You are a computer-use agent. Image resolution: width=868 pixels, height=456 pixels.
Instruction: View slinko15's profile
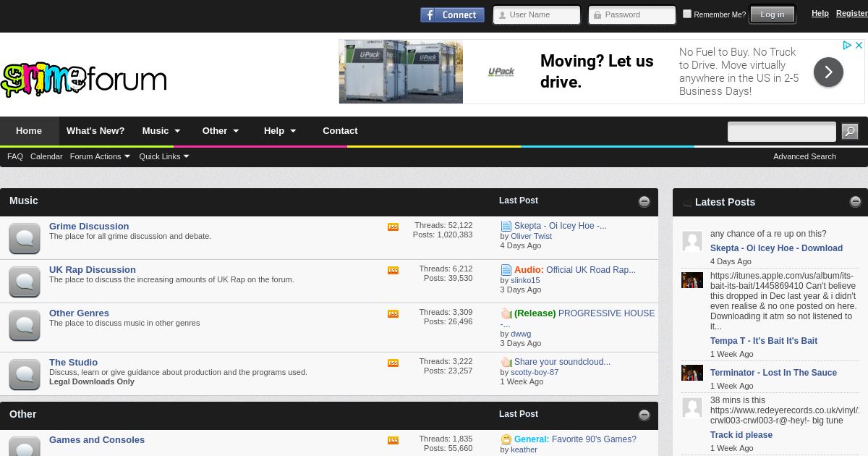point(525,280)
